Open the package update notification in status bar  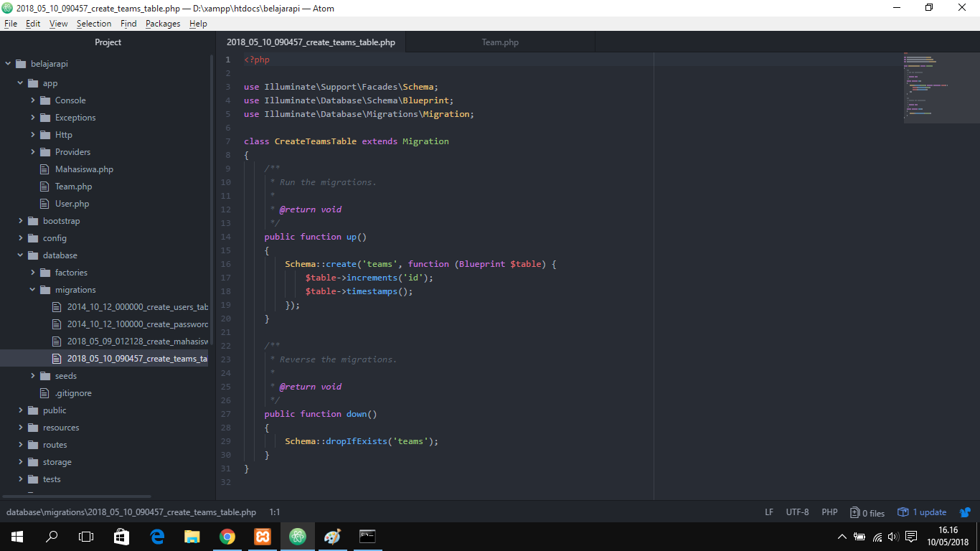(922, 512)
